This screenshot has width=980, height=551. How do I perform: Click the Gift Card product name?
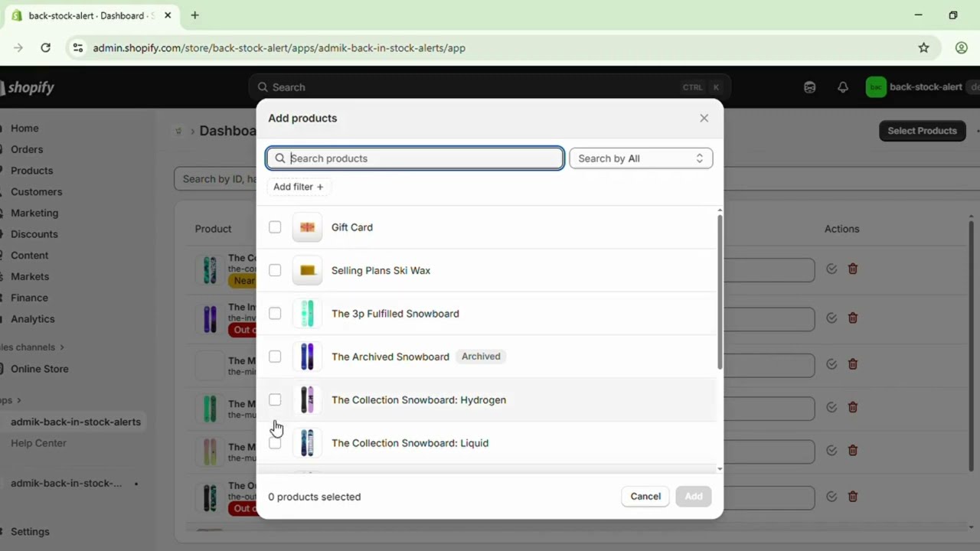coord(352,227)
